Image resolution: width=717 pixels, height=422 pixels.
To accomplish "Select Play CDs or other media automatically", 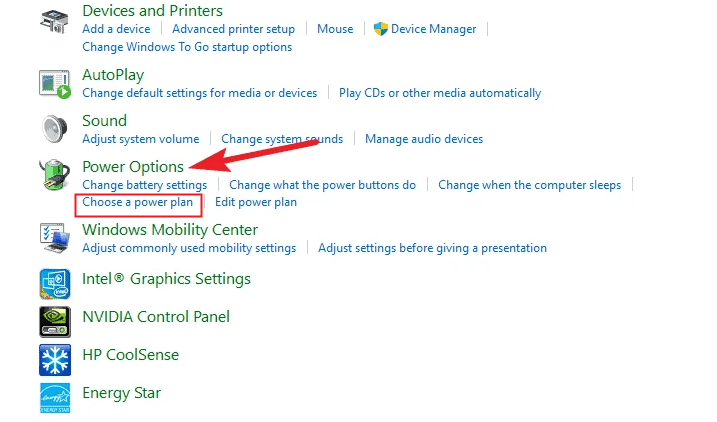I will tap(440, 93).
